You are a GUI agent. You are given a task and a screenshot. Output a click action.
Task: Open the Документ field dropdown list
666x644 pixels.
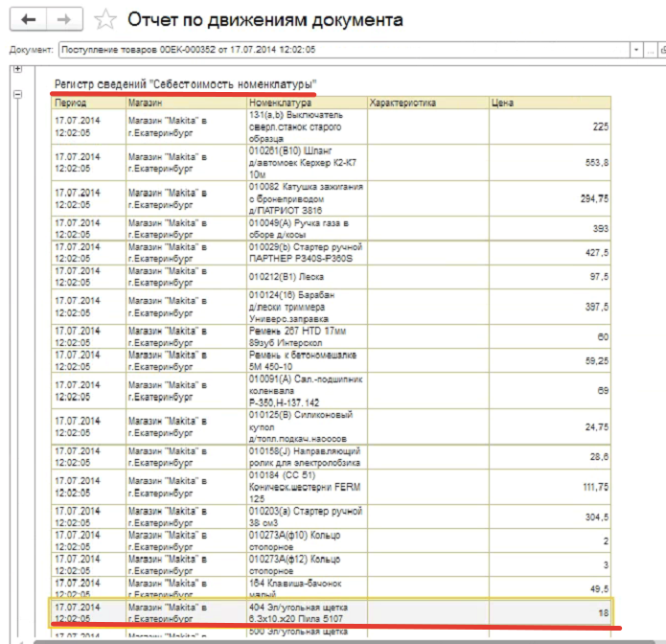coord(636,49)
